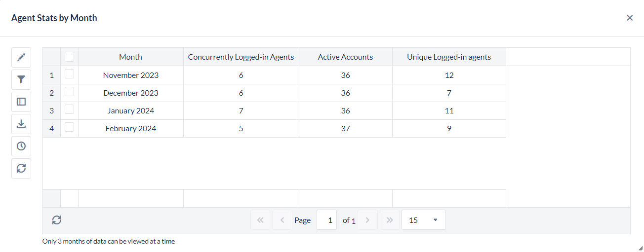Jump to the last page arrow
The height and width of the screenshot is (252, 644).
[x=390, y=220]
